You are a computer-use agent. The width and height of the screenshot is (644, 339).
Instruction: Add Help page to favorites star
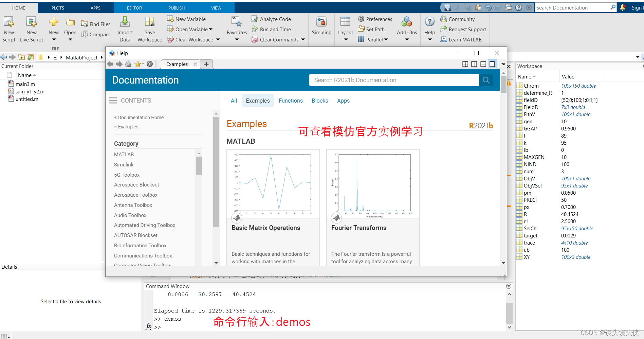tap(137, 64)
